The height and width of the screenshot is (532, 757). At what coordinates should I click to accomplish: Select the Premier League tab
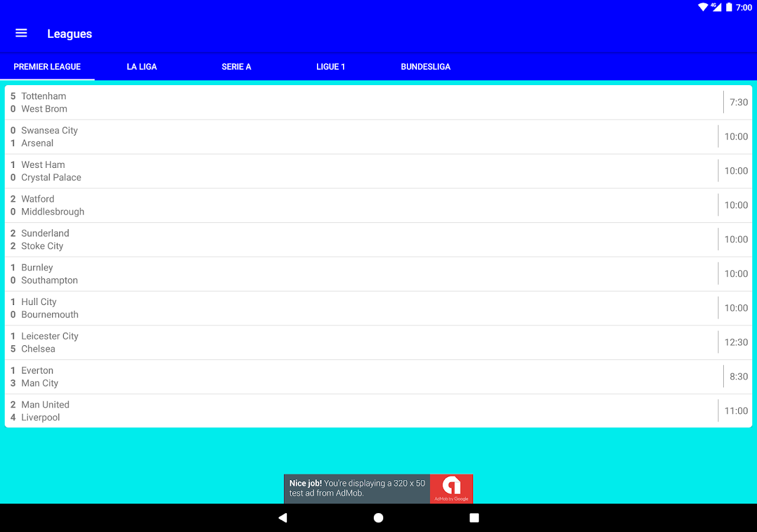pyautogui.click(x=47, y=67)
